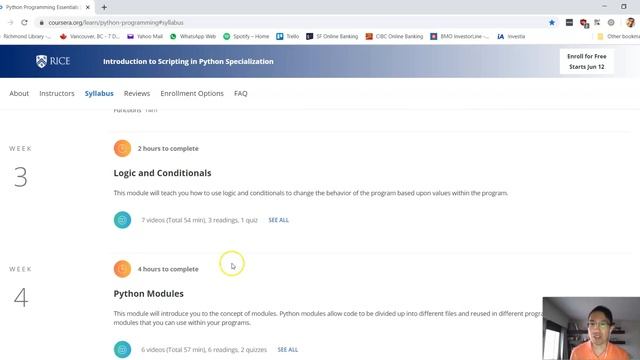
Task: Open the SF Online Banking bookmark
Action: [x=332, y=36]
